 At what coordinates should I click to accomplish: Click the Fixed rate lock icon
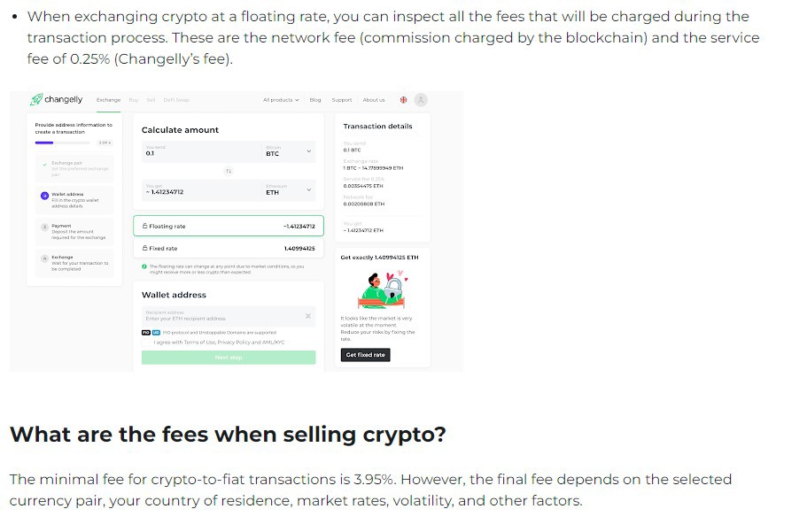(x=144, y=248)
